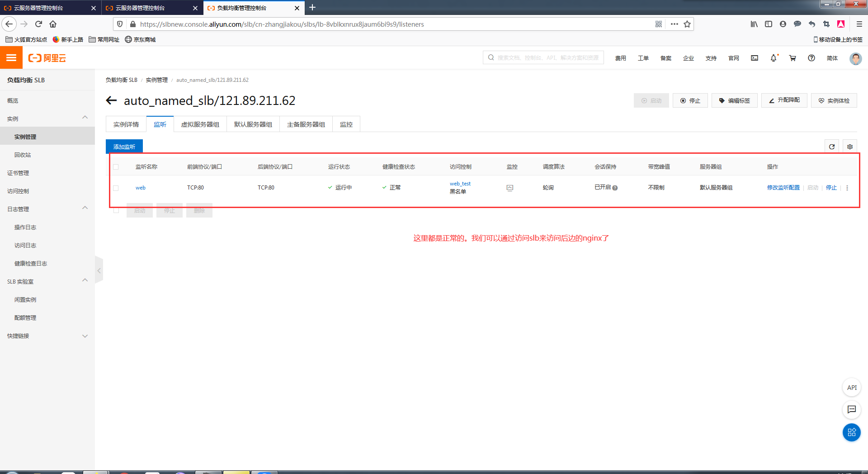Open the table settings gear icon
Viewport: 868px width, 474px height.
click(849, 146)
